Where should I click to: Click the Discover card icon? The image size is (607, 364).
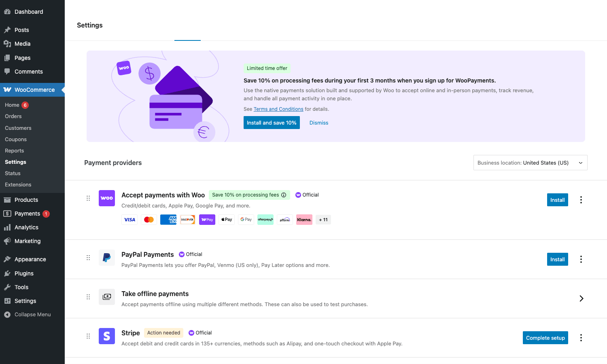188,220
